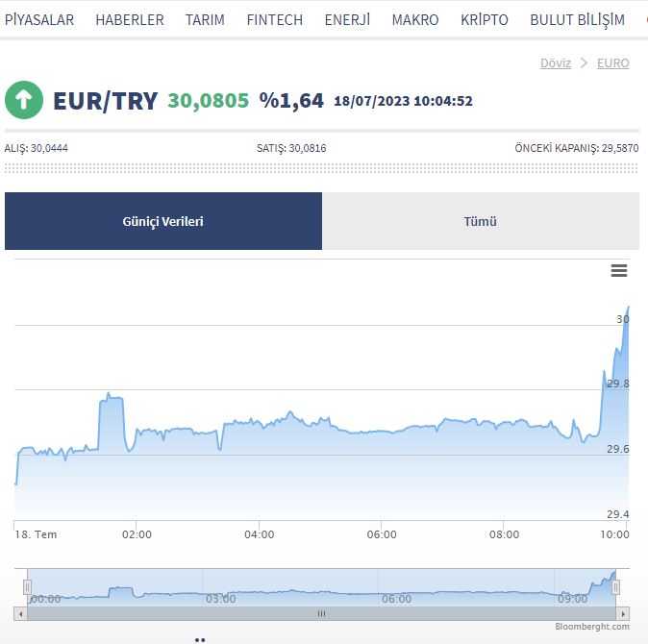Grab the left range navigator handle
Viewport: 648px width, 644px height.
(x=27, y=586)
